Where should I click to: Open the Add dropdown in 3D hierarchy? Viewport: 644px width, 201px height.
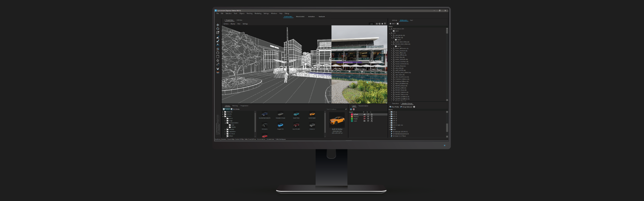click(393, 24)
